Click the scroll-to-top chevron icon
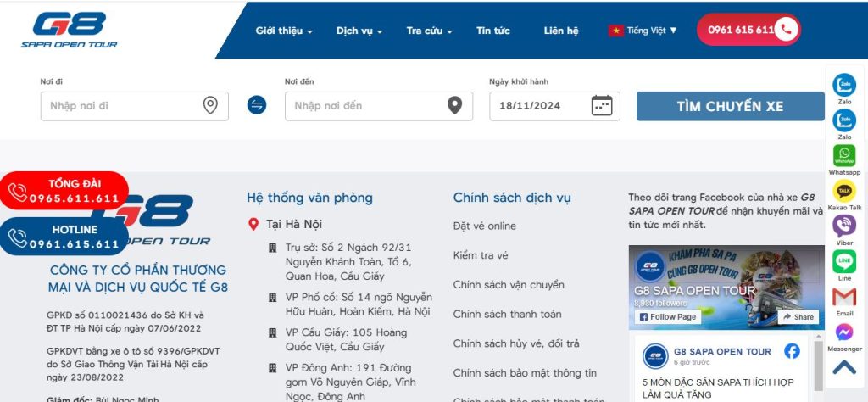The height and width of the screenshot is (402, 868). (x=844, y=368)
